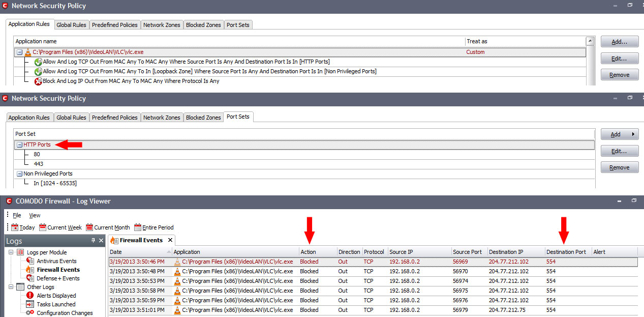644x317 pixels.
Task: Click the VLC cone icon on vlc.exe application rule
Action: [27, 52]
